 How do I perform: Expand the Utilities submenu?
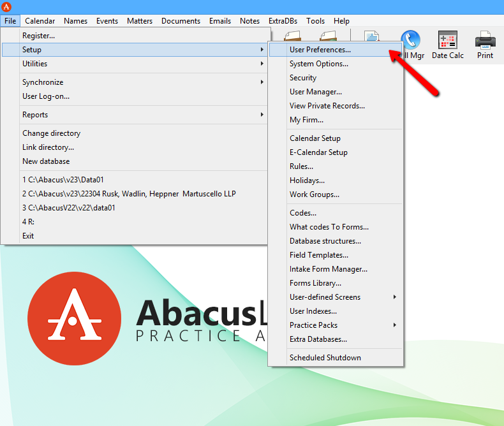pyautogui.click(x=135, y=64)
